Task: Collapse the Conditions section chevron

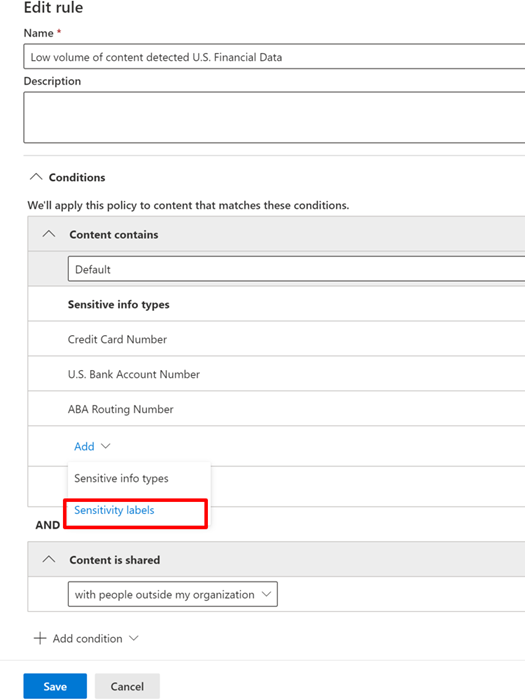Action: [x=36, y=177]
